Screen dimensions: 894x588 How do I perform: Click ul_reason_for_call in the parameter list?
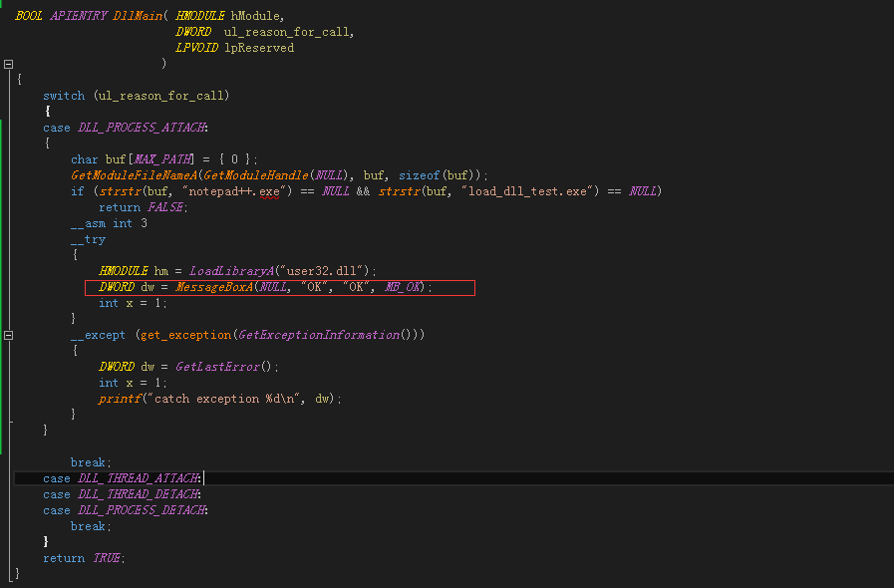[287, 32]
